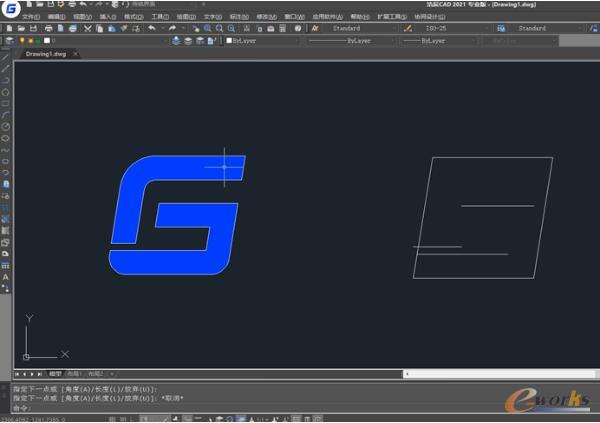Select the Zoom Window magnifier
This screenshot has height=423, width=600.
(x=219, y=28)
